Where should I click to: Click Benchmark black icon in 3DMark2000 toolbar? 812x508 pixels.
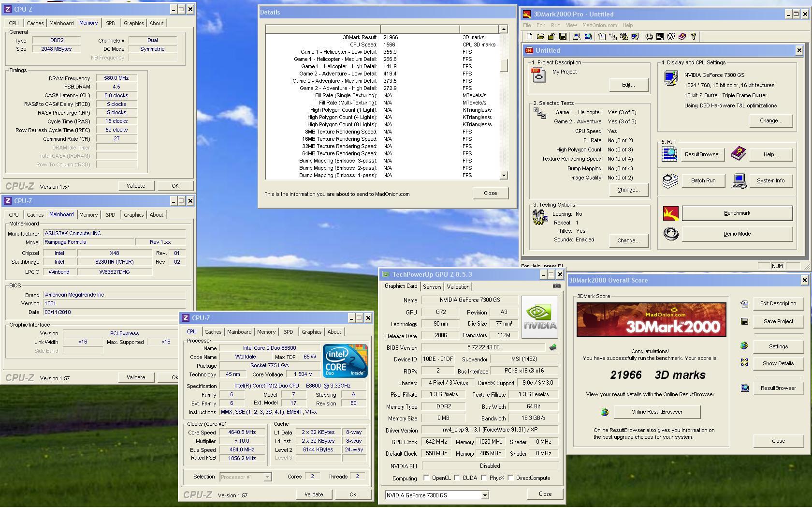[x=660, y=36]
